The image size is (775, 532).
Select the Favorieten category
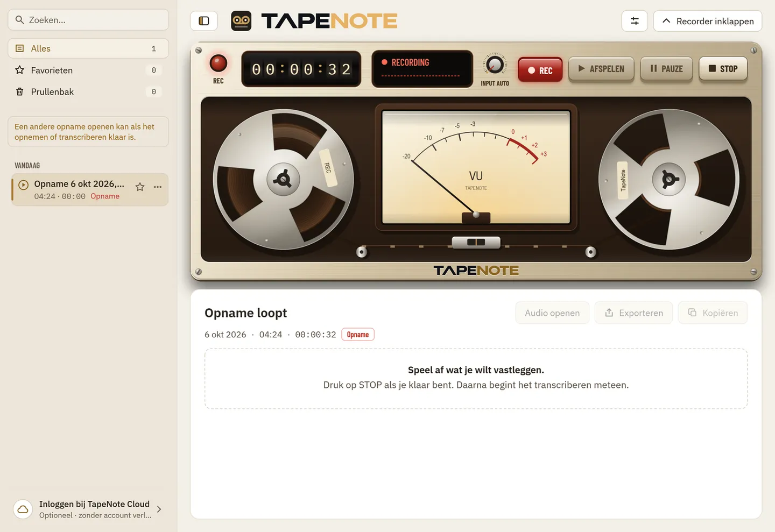pos(88,70)
